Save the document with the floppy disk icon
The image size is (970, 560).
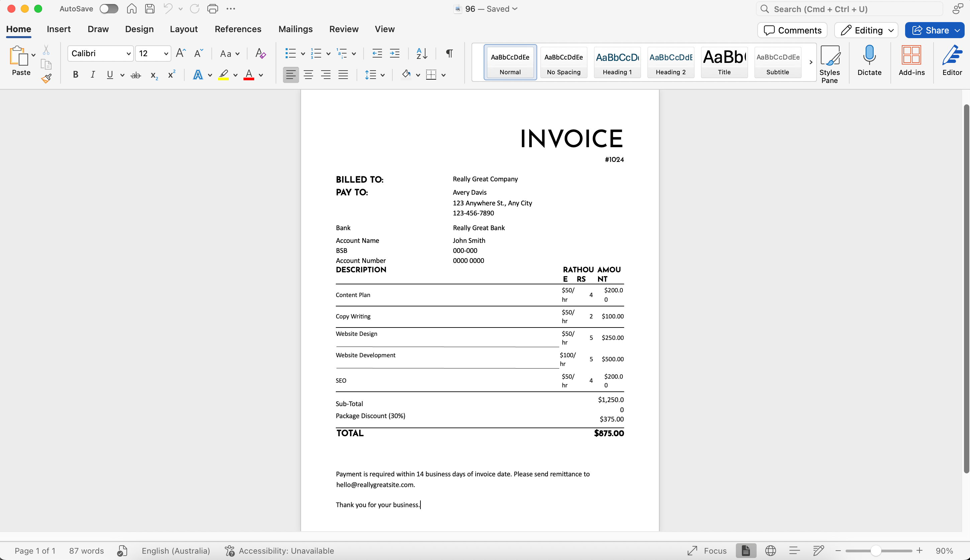pos(150,9)
